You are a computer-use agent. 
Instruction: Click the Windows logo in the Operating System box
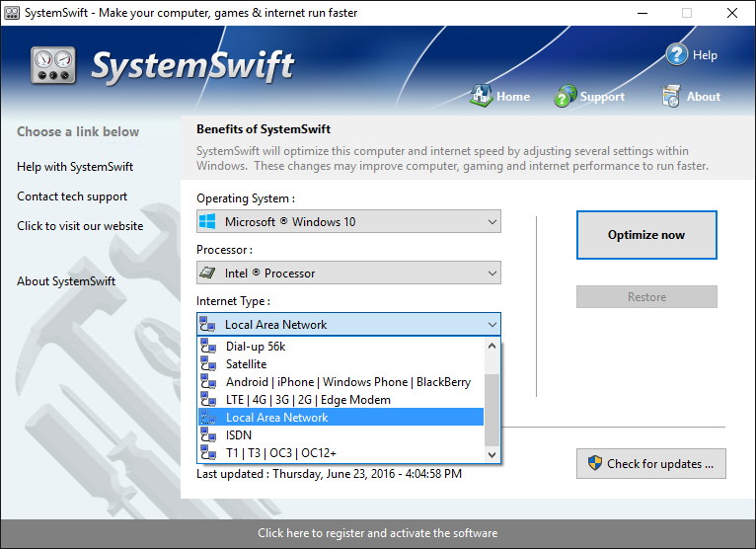point(207,221)
